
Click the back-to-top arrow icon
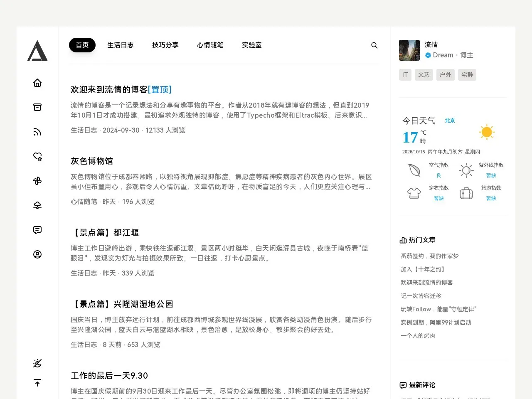point(37,383)
